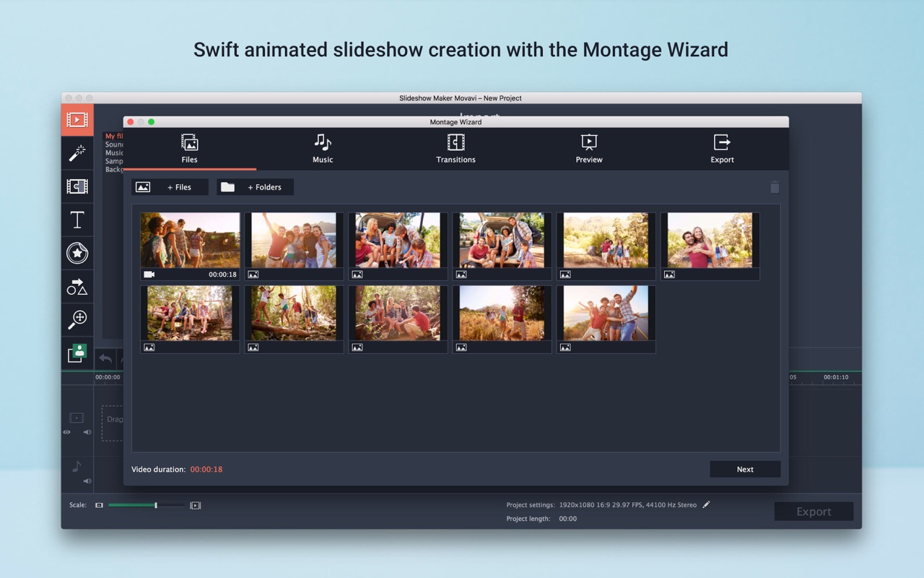Viewport: 924px width, 578px height.
Task: Click the dimmed Export button in the main window
Action: [814, 512]
